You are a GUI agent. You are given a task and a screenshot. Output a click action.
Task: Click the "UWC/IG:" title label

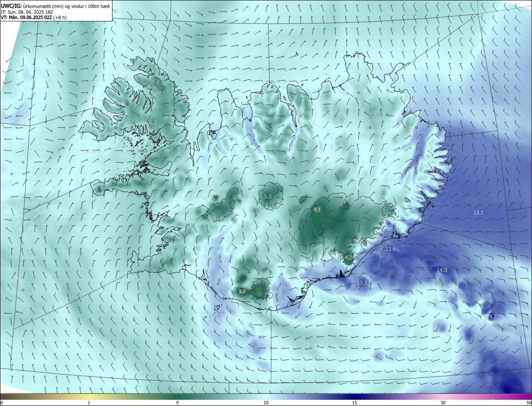[x=11, y=5]
